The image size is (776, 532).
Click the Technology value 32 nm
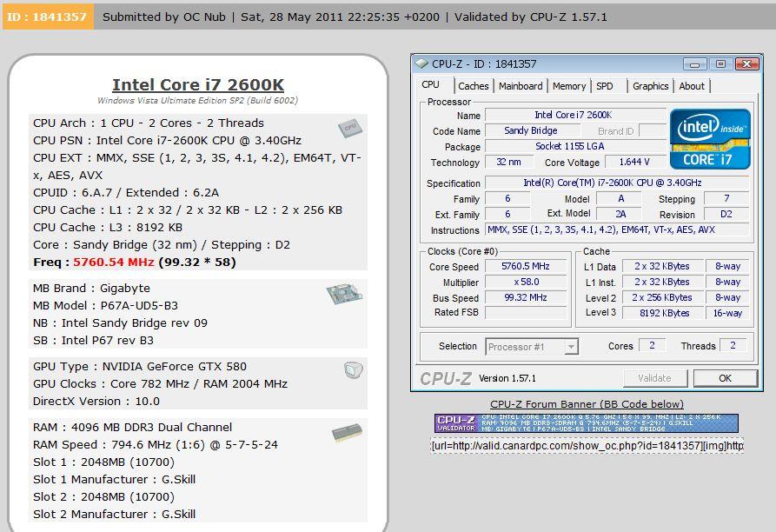508,162
